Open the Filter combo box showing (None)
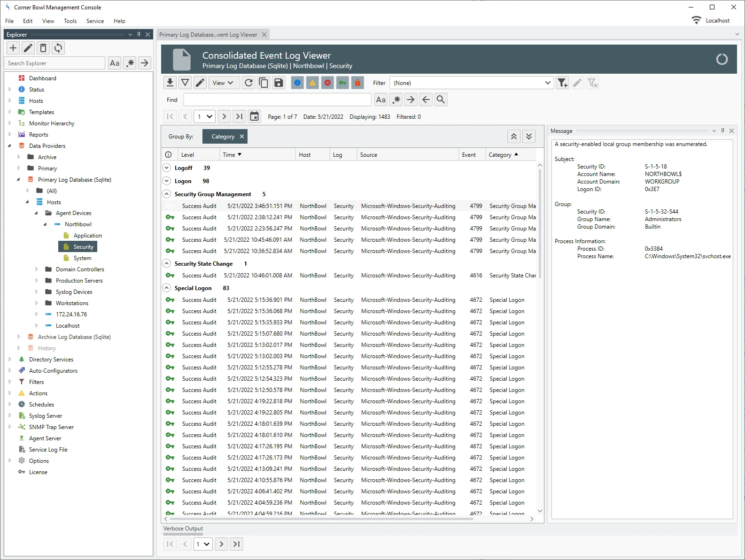Screen dimensions: 745x560 pos(471,83)
